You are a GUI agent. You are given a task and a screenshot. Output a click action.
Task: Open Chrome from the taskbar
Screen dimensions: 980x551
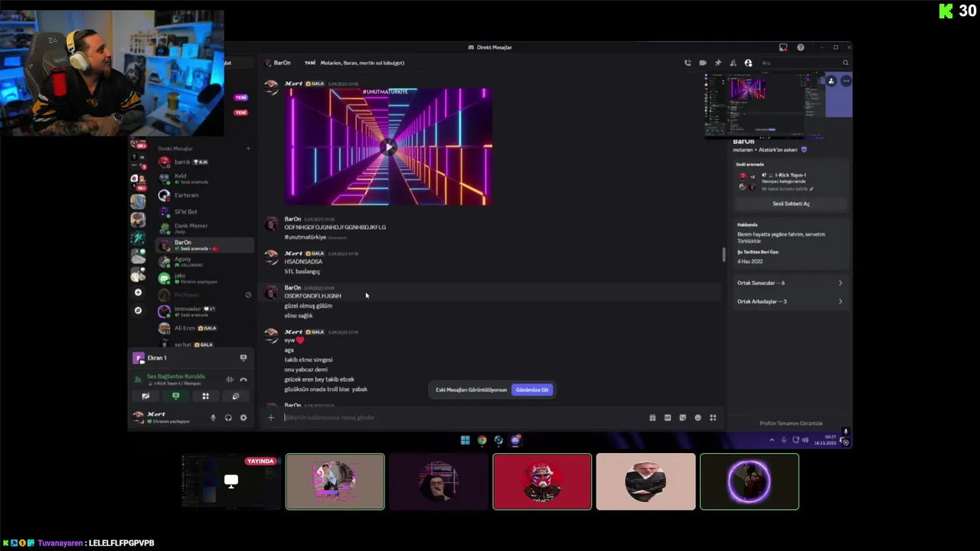coord(482,440)
